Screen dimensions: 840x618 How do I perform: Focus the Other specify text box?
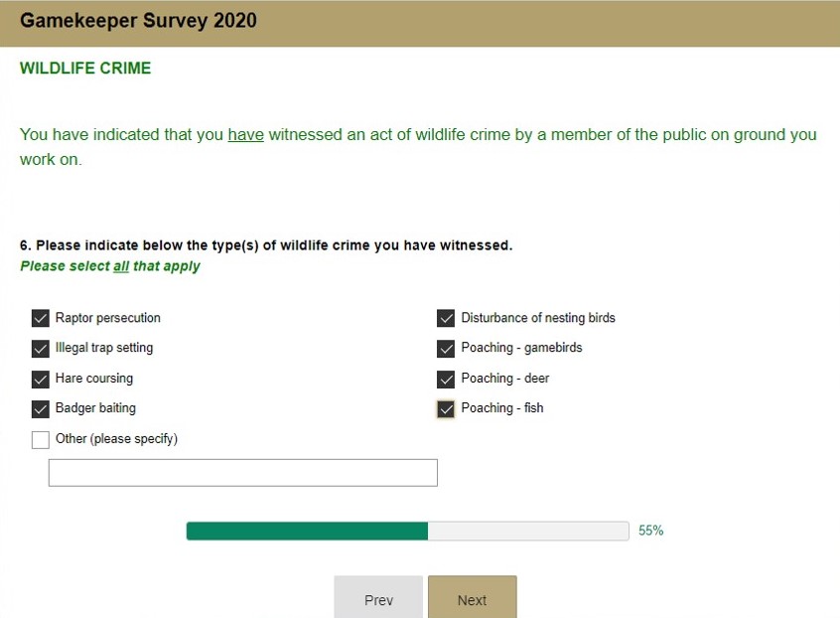(x=242, y=473)
